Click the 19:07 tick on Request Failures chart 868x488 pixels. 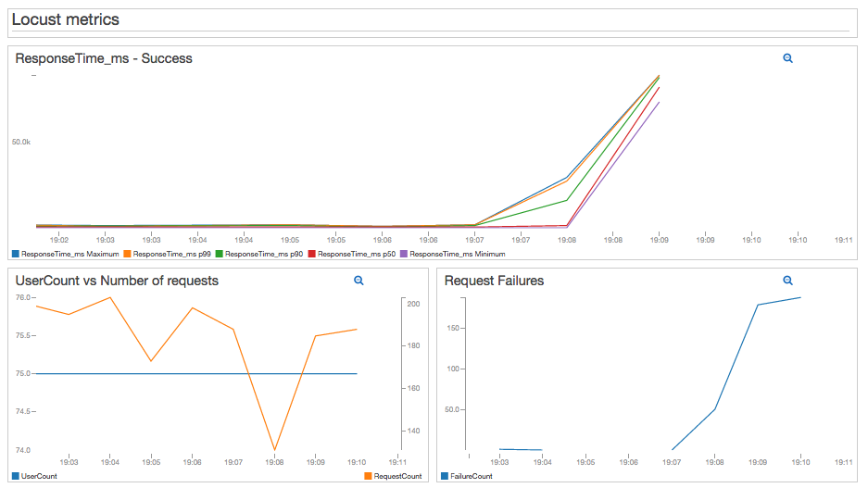point(672,462)
